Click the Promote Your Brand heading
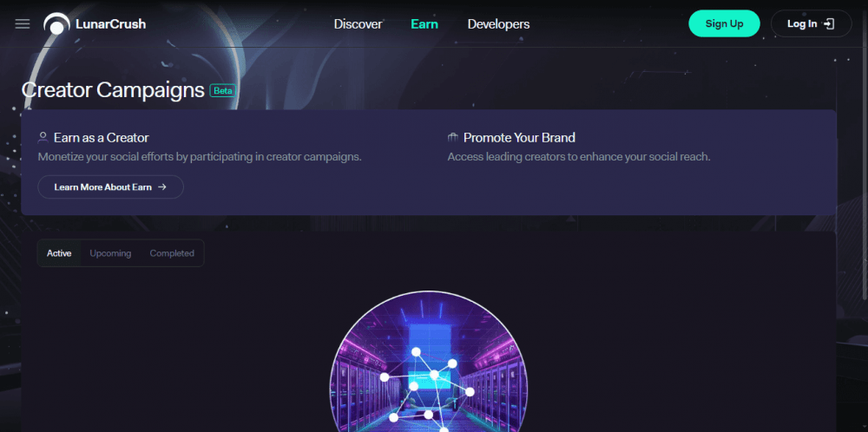 click(519, 137)
